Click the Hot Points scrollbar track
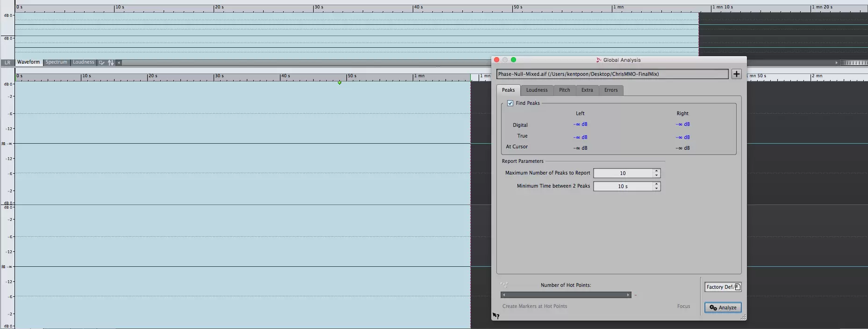Viewport: 868px width, 329px height. 566,295
